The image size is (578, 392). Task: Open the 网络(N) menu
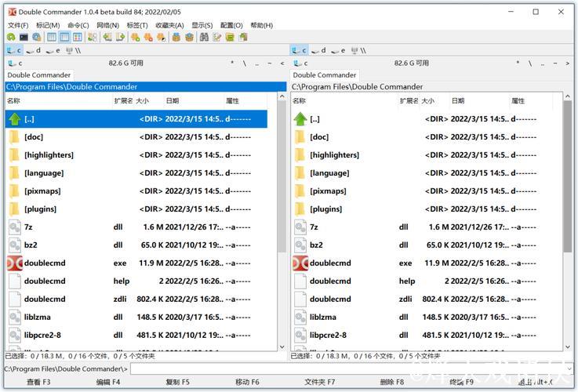coord(107,25)
